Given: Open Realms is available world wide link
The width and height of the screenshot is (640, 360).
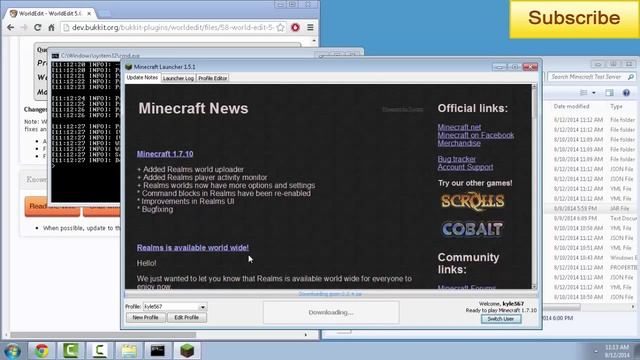Looking at the screenshot, I should 193,248.
